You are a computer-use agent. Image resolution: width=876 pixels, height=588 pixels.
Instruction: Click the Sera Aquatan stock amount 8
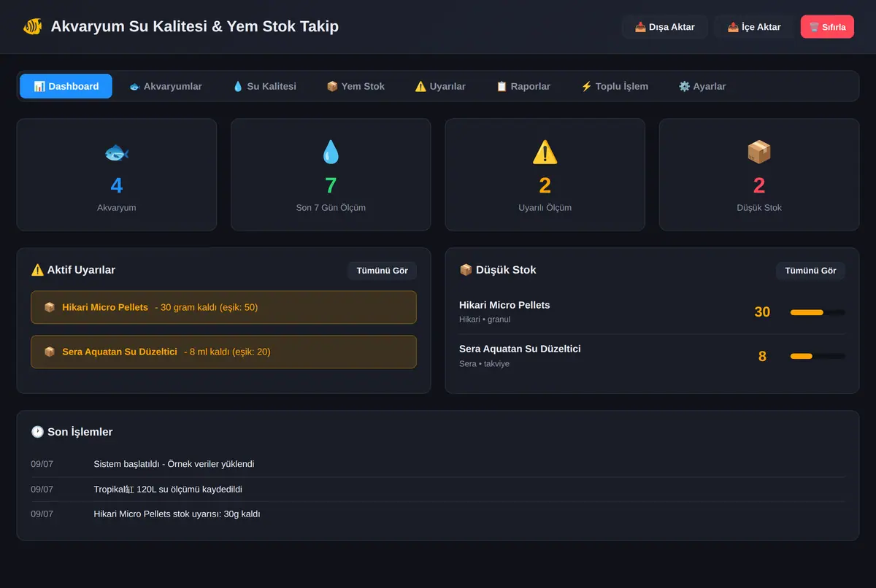point(762,356)
